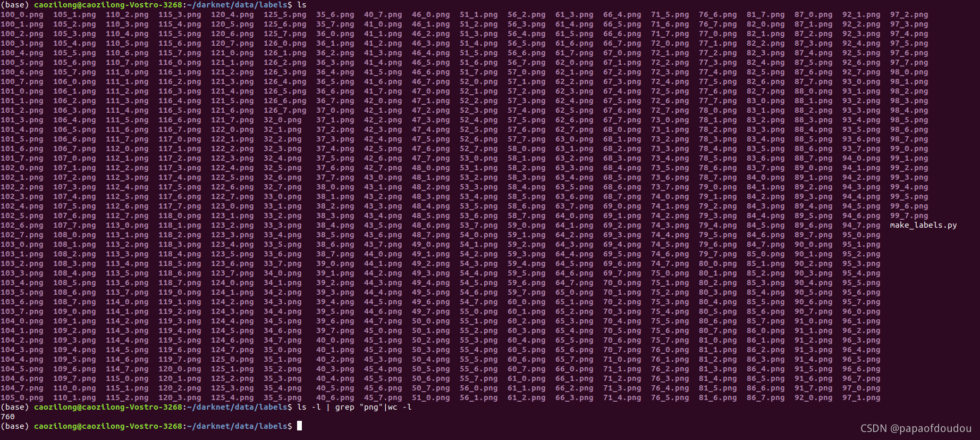The height and width of the screenshot is (440, 980).
Task: Select the 51_1.png file name
Action: 479,14
